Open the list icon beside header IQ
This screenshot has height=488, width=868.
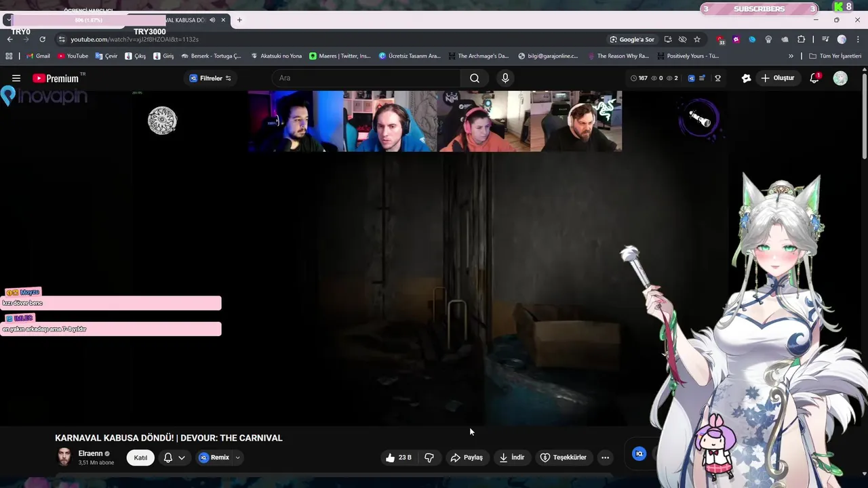tap(703, 78)
